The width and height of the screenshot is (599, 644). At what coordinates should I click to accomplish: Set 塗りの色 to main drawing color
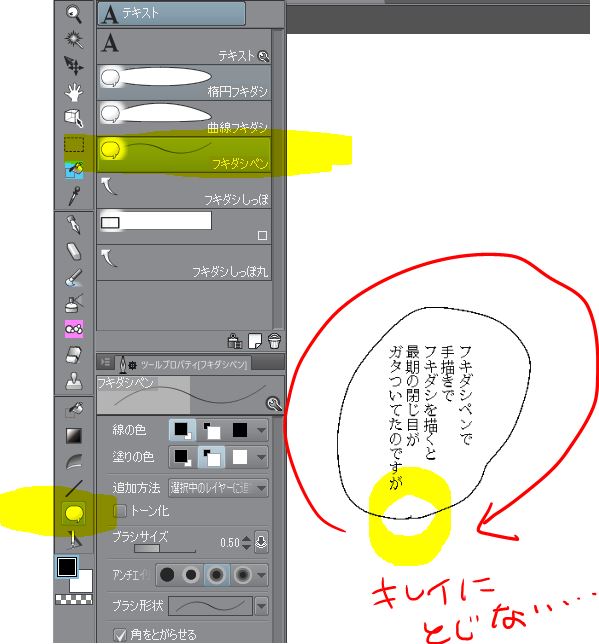182,457
